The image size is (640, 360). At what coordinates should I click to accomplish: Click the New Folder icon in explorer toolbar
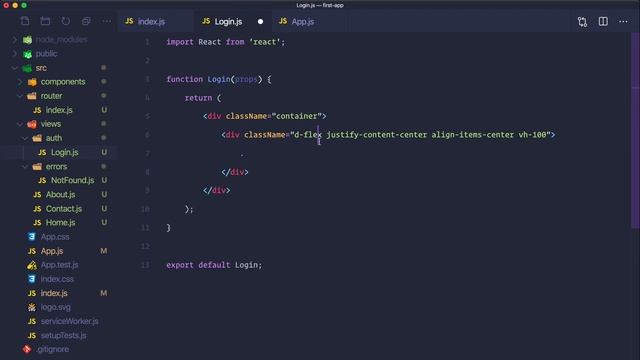click(x=45, y=21)
